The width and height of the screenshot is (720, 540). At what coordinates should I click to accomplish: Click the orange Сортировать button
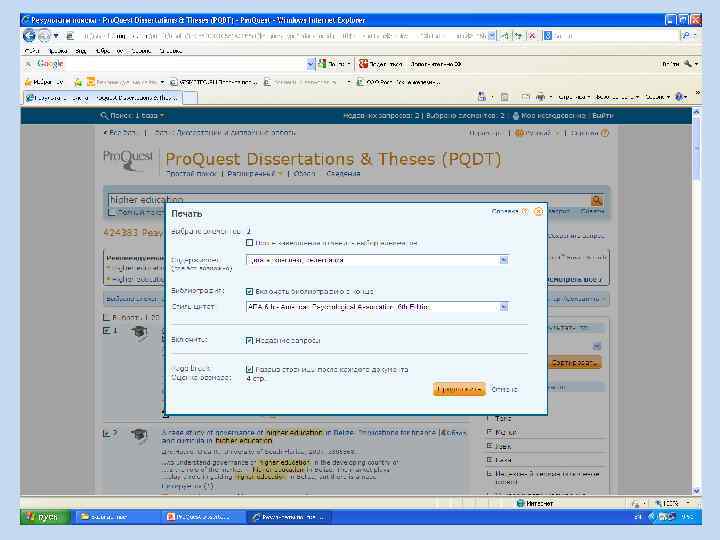click(575, 363)
